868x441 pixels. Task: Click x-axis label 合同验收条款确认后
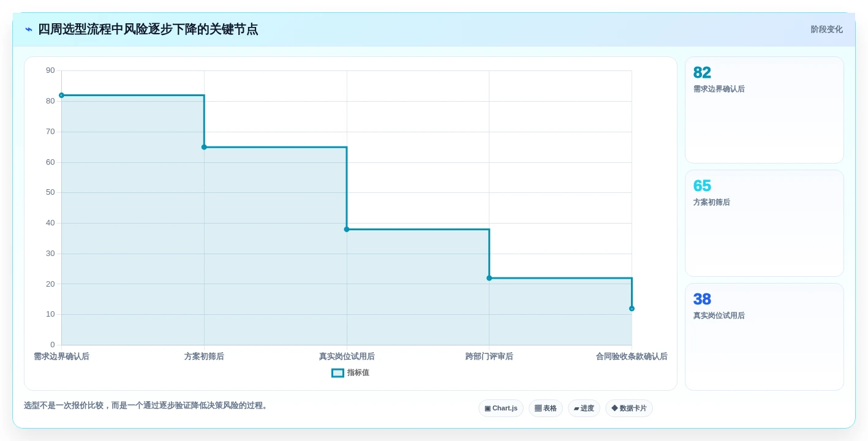[632, 356]
